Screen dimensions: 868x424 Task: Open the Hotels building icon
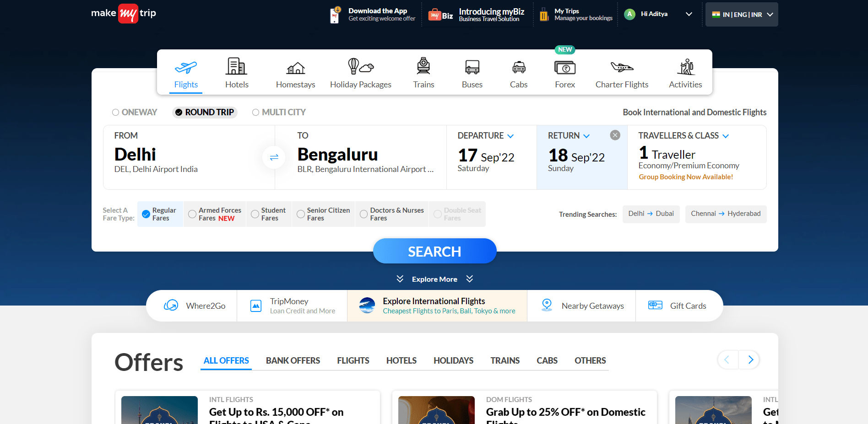[237, 66]
